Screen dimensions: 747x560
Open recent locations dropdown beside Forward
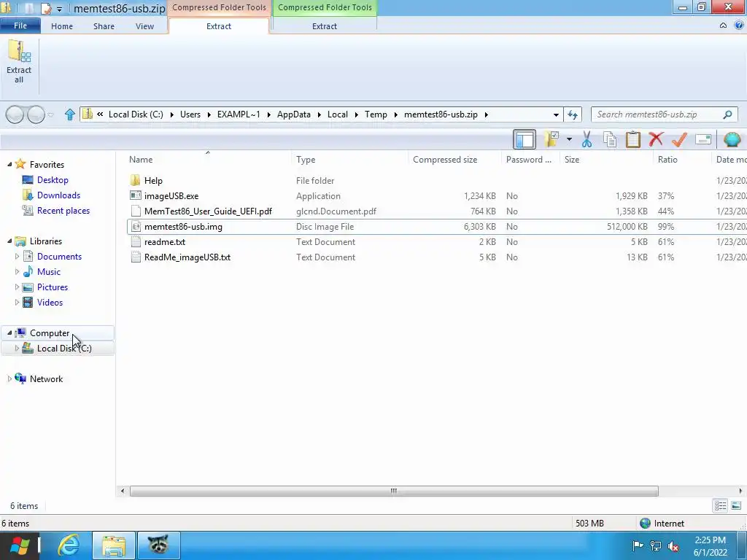click(x=50, y=114)
